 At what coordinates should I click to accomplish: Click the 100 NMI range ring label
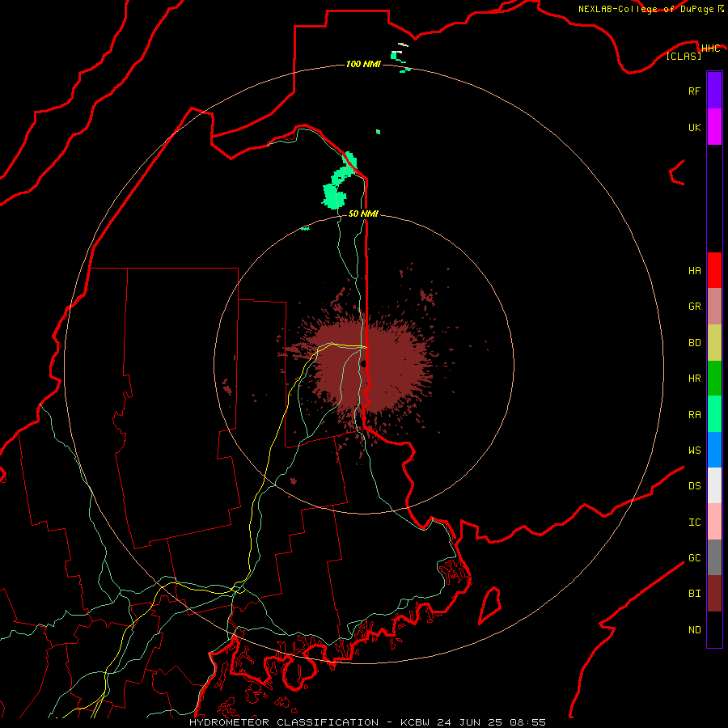pyautogui.click(x=363, y=64)
